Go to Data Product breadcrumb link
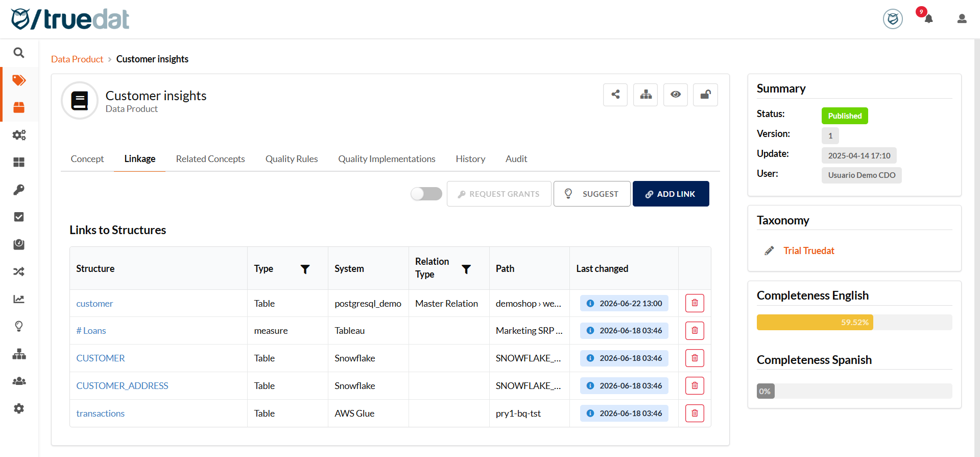980x457 pixels. [x=77, y=59]
